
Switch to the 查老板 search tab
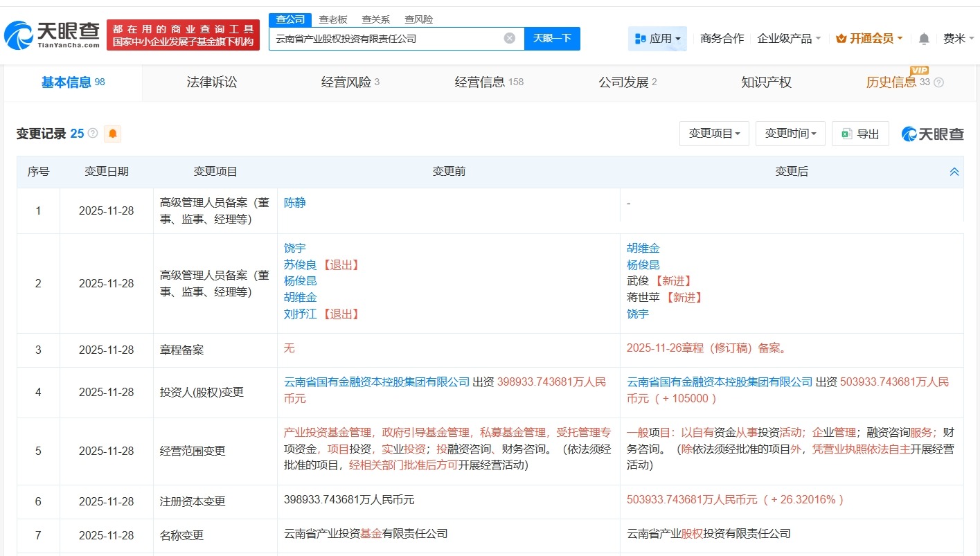tap(334, 19)
